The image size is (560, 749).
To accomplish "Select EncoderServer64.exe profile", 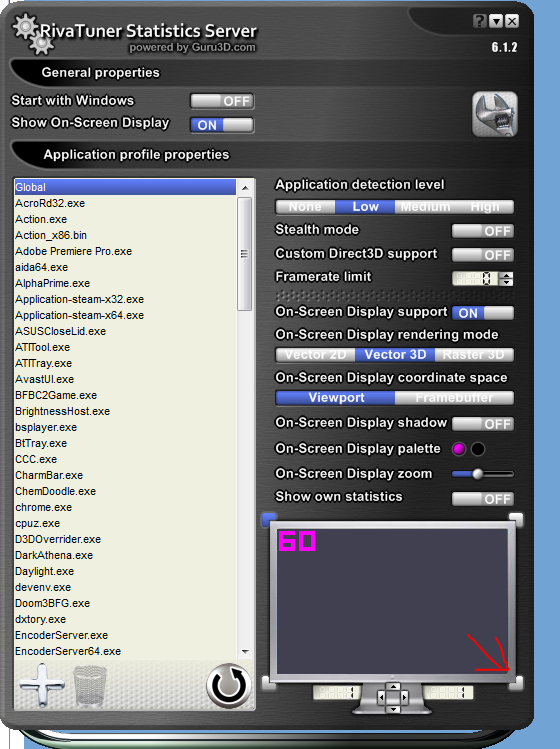I will 125,651.
